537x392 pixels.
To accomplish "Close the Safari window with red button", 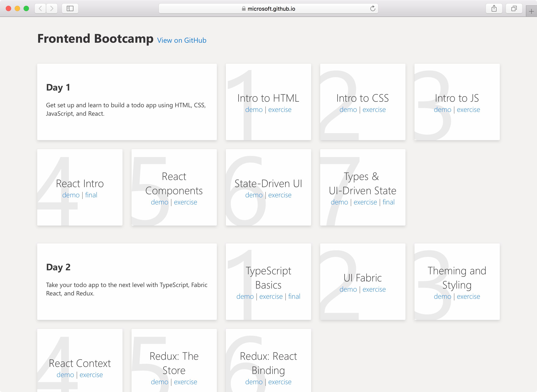I will click(x=8, y=8).
